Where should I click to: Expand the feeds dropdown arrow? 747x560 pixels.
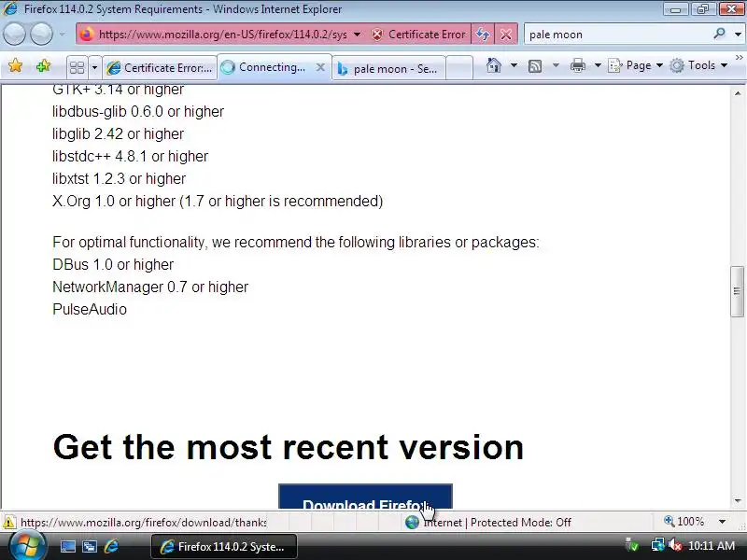click(x=556, y=65)
